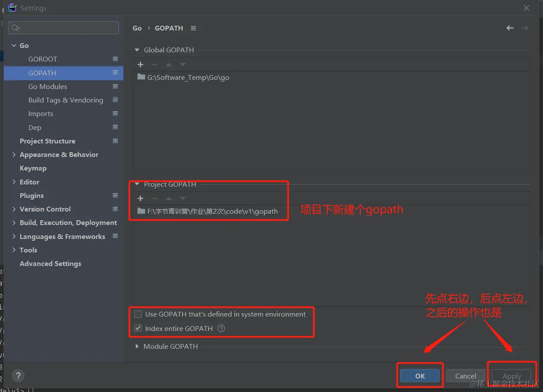Viewport: 543px width, 392px height.
Task: Click the help question mark at bottom left
Action: (x=18, y=375)
